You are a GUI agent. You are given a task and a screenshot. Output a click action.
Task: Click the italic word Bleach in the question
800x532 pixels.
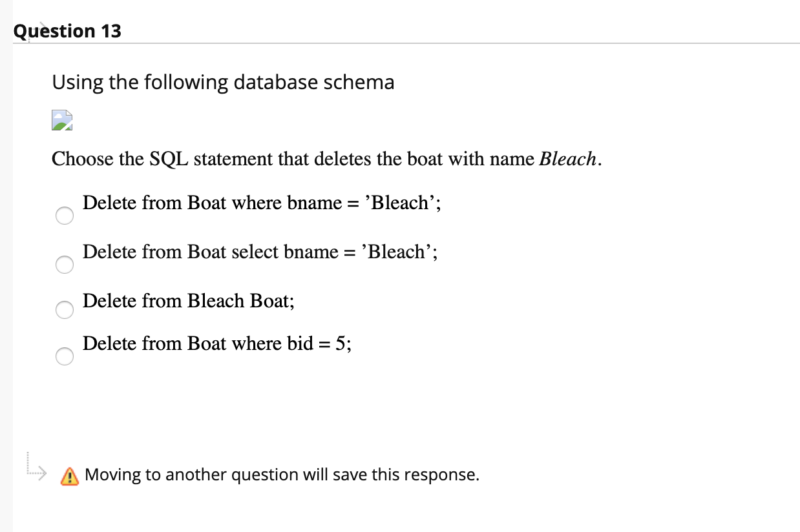[x=567, y=159]
